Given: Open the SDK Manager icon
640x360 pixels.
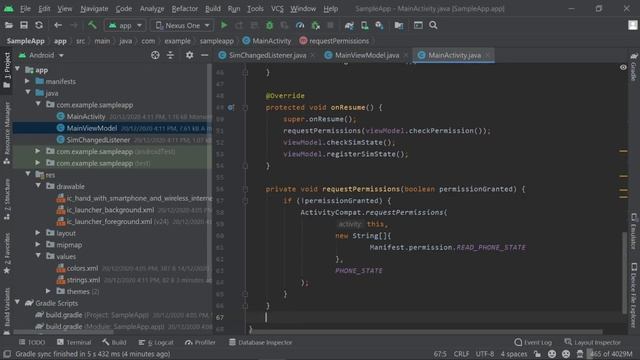Looking at the screenshot, I should coord(379,25).
